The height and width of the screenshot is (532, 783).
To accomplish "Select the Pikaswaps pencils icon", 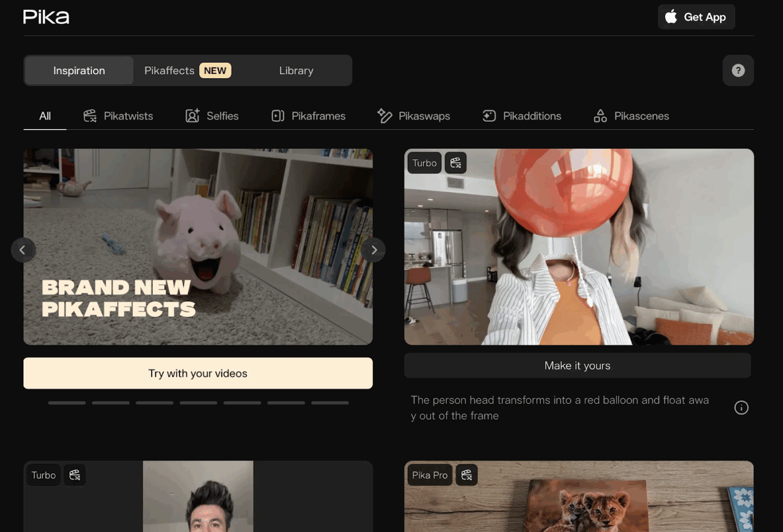I will 384,116.
